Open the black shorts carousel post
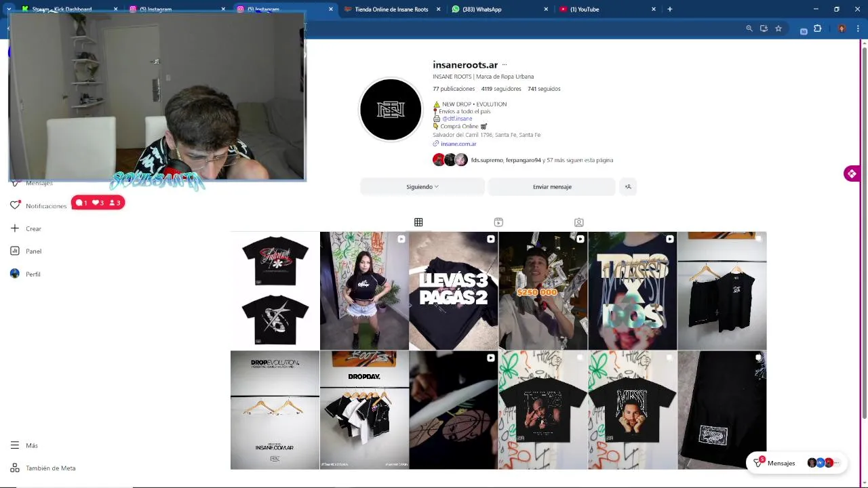The height and width of the screenshot is (488, 868). tap(722, 410)
